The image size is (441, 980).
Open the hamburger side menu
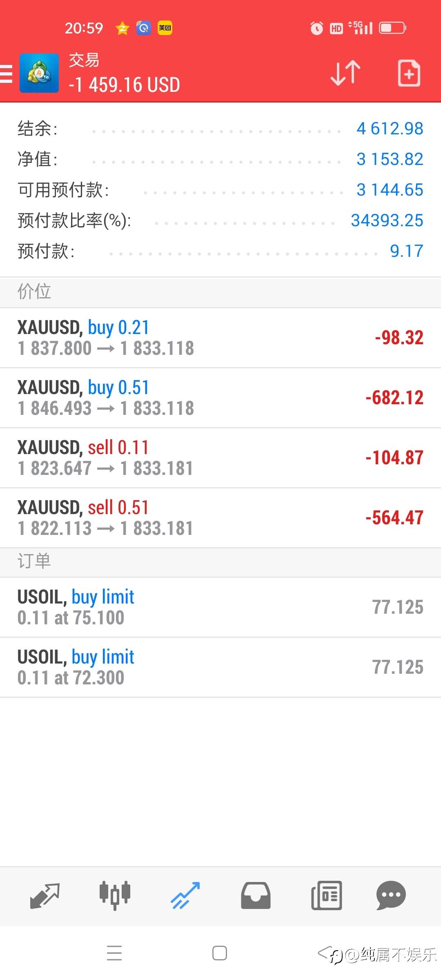(7, 74)
